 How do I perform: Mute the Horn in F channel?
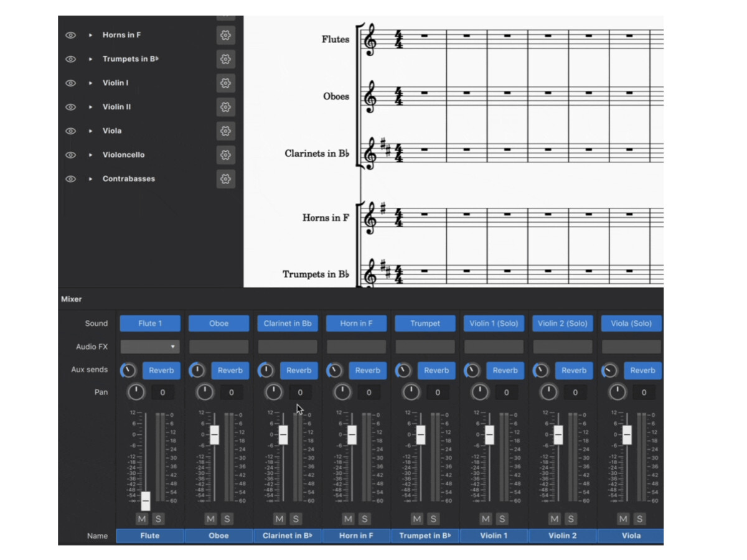coord(348,519)
